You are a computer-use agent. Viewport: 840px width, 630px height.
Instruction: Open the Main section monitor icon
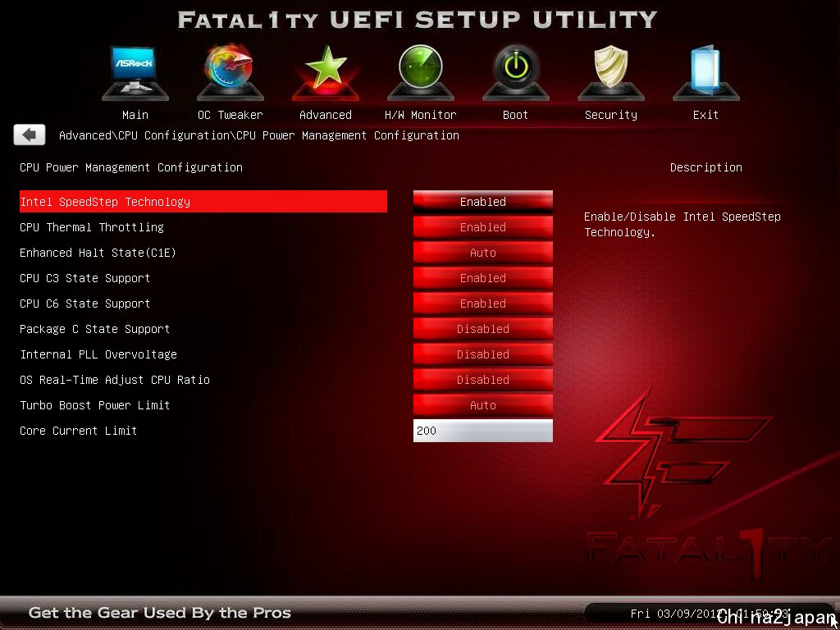[135, 73]
